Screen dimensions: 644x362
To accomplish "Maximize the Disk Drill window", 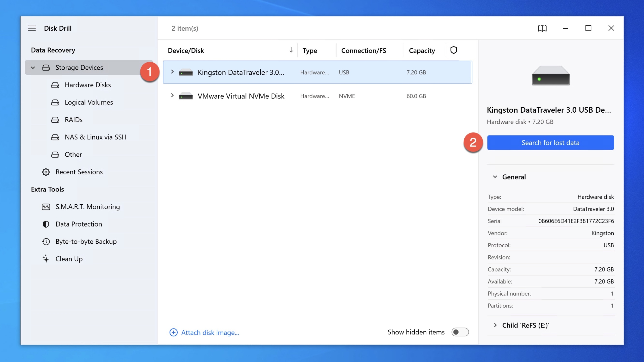I will pos(588,28).
